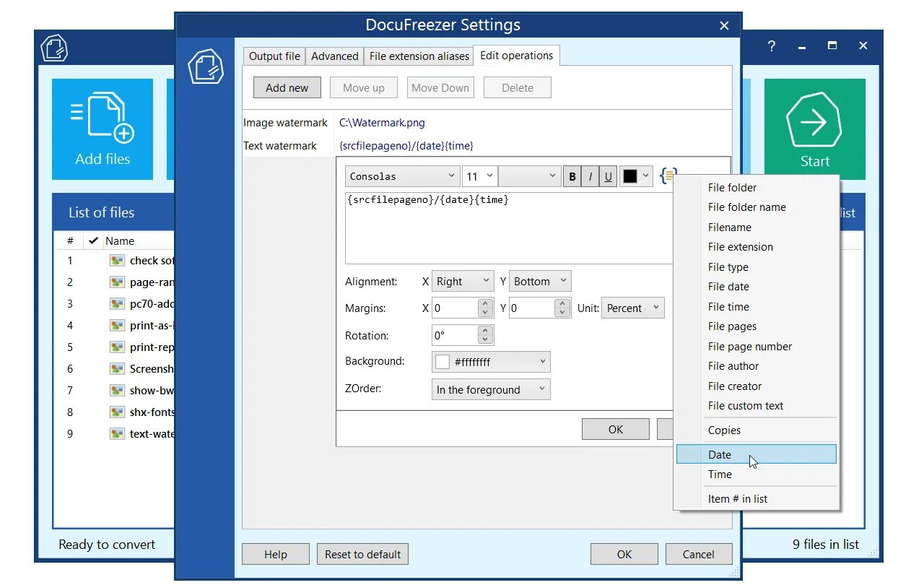
Task: Click the white background color swatch
Action: [x=442, y=362]
